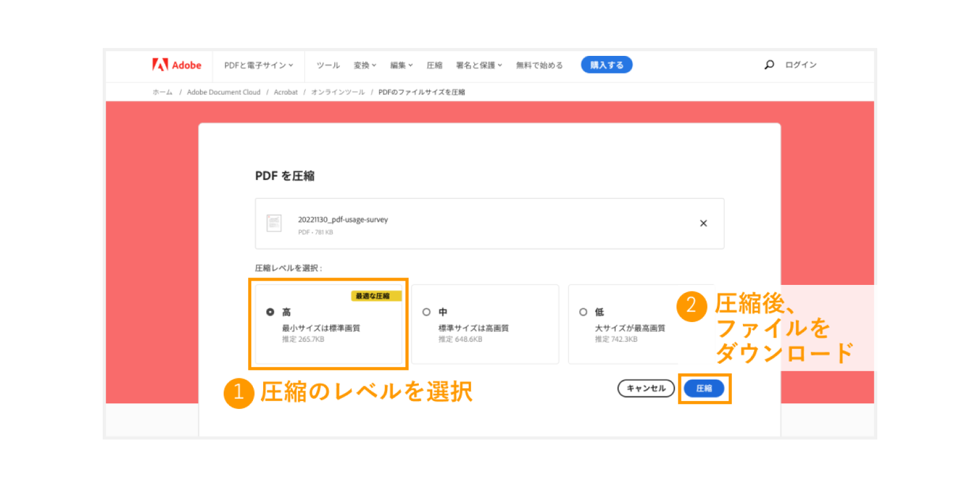Viewport: 980px width, 486px height.
Task: Click the 大サイズが最高画質 description
Action: click(630, 328)
